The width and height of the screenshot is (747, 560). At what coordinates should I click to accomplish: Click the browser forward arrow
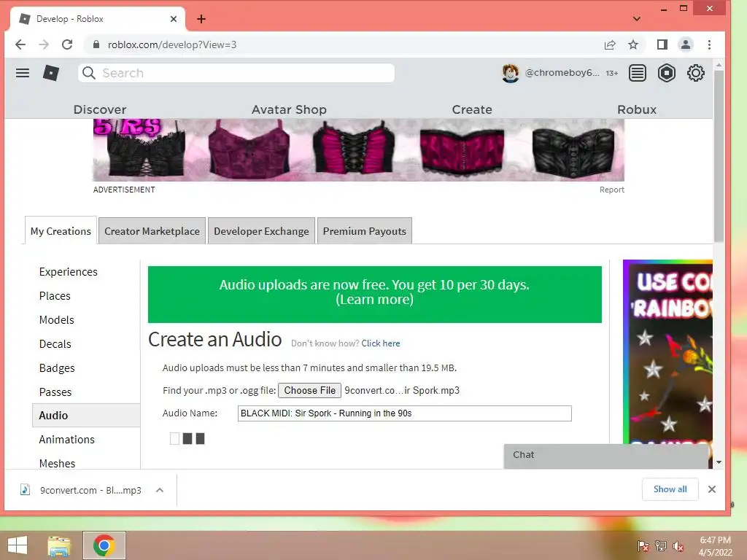point(44,44)
